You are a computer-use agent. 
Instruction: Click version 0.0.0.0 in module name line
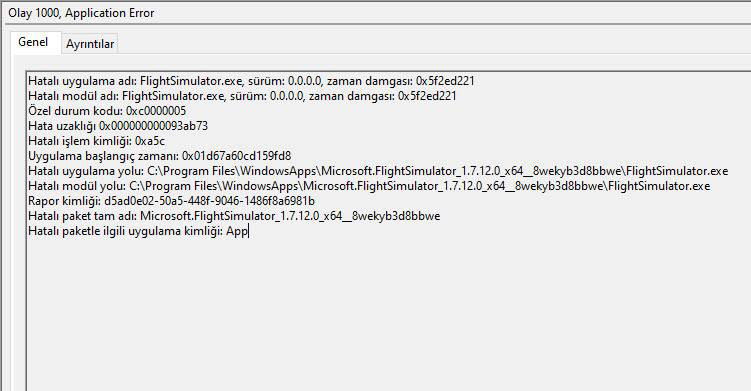286,96
